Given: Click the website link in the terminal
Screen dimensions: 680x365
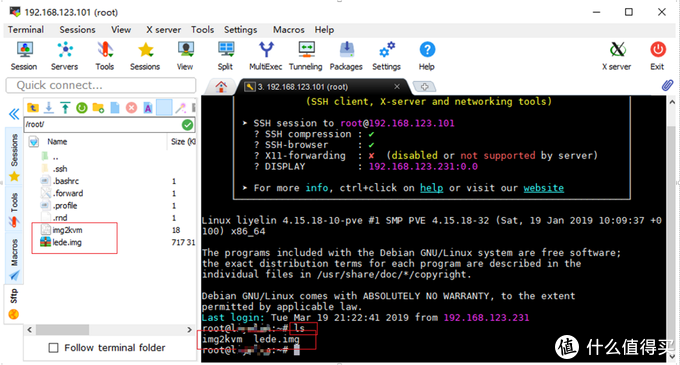Looking at the screenshot, I should pyautogui.click(x=543, y=188).
